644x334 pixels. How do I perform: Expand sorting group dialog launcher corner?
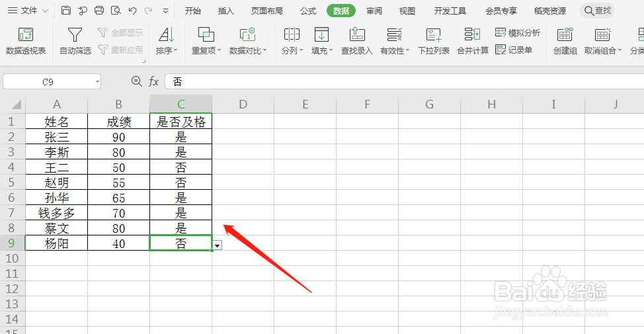(143, 62)
